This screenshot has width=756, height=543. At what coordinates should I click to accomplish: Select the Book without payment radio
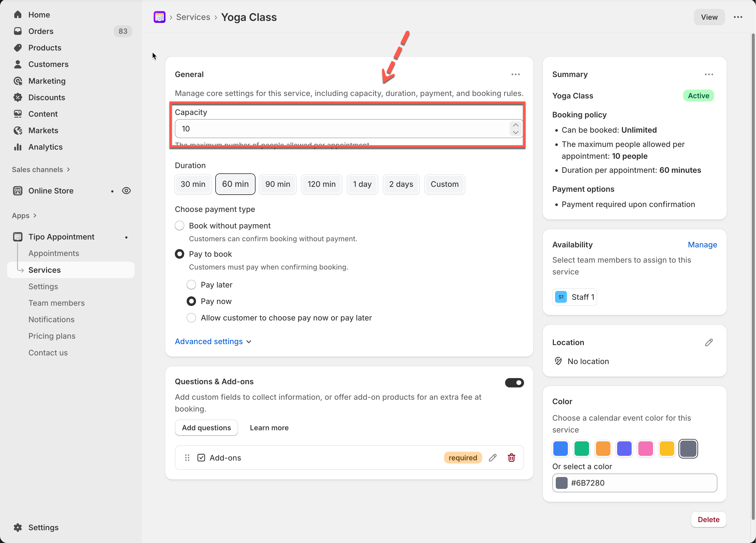pos(179,225)
